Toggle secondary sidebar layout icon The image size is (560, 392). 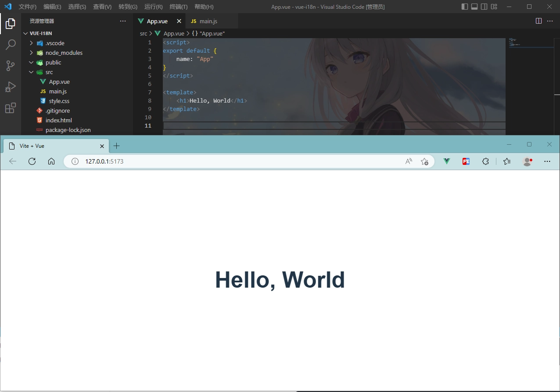(x=484, y=7)
